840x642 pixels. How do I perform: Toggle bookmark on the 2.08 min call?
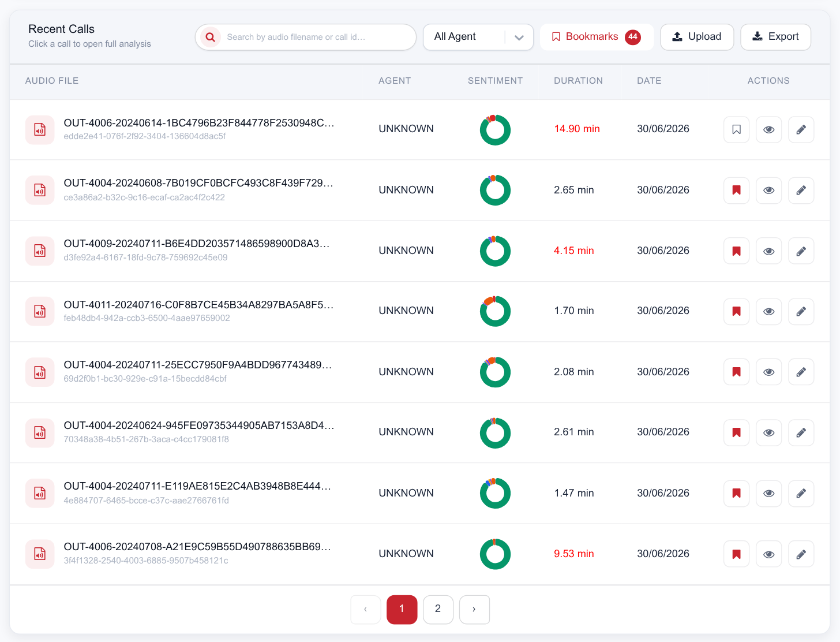coord(737,372)
